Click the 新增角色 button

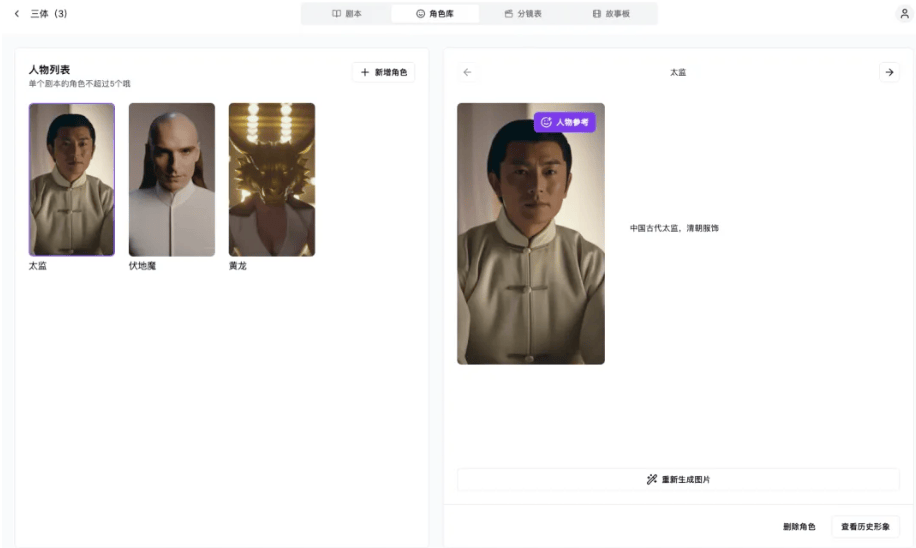coord(383,72)
